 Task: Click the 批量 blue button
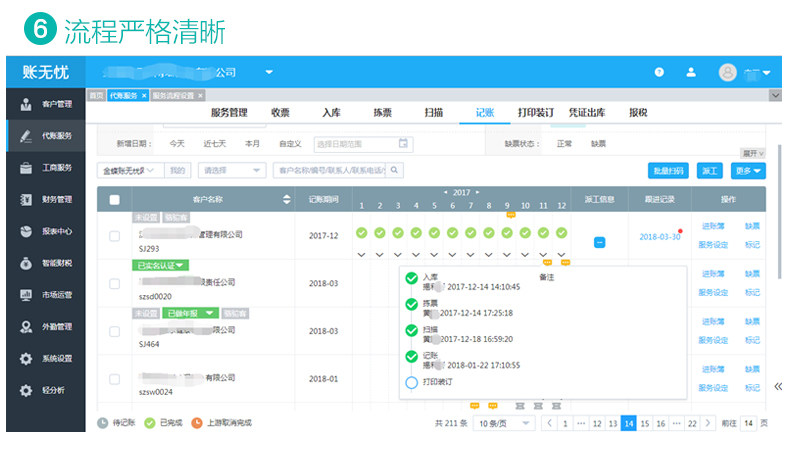pyautogui.click(x=668, y=171)
